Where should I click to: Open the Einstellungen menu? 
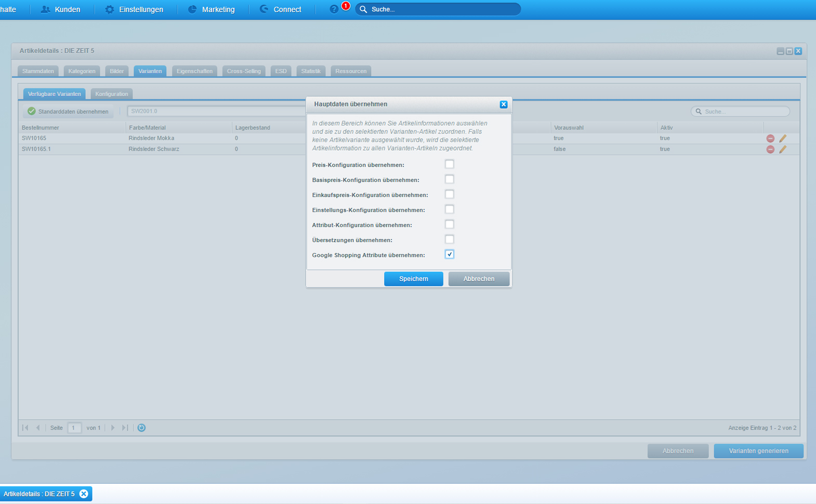134,9
